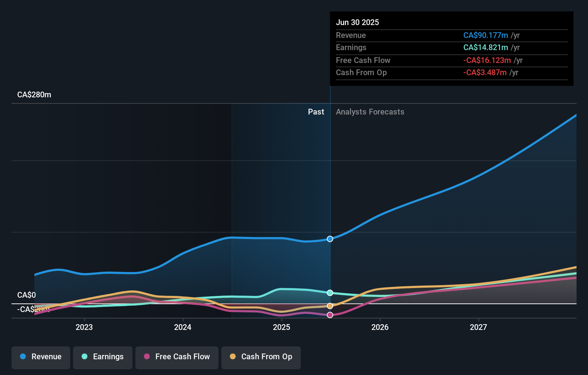Click the 2026 label on the time axis
588x375 pixels.
point(381,327)
